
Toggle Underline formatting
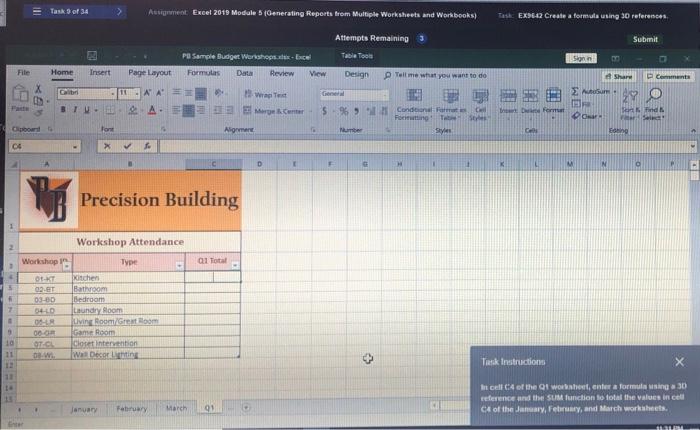(x=87, y=110)
